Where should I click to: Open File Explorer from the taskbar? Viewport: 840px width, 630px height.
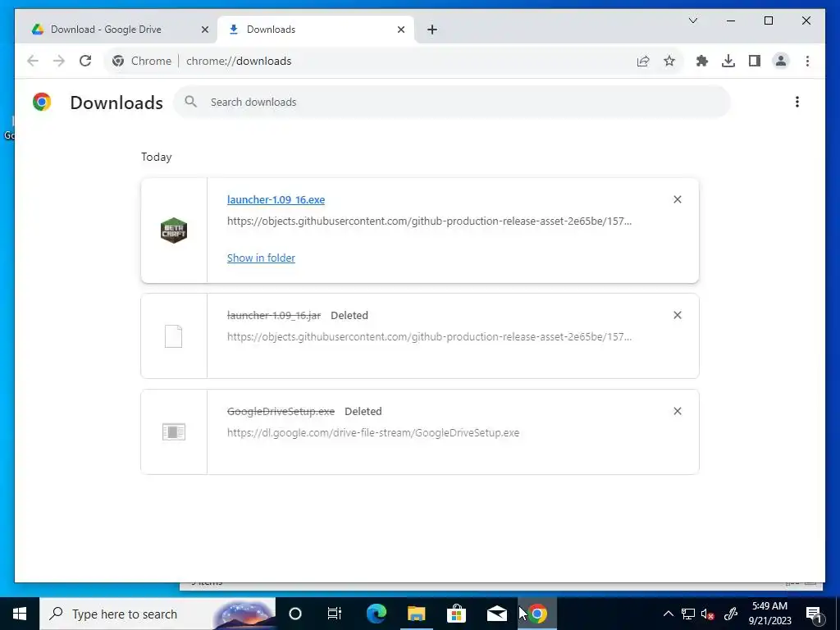coord(416,614)
